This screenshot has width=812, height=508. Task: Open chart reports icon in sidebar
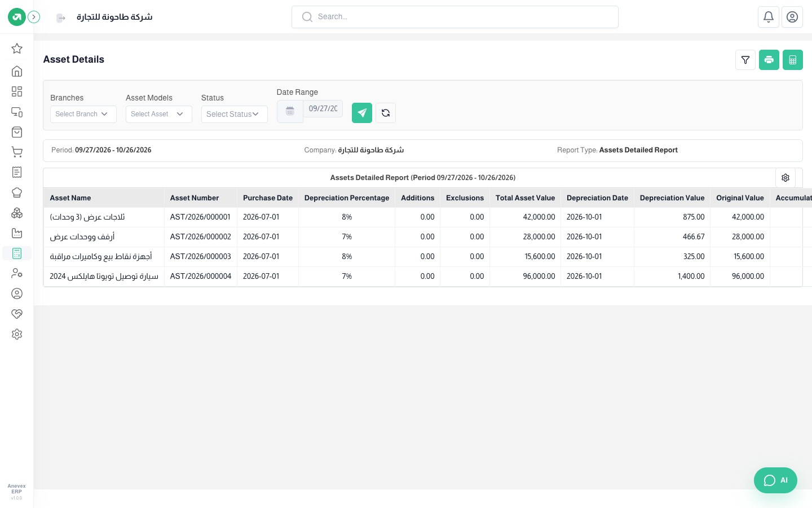pyautogui.click(x=17, y=233)
